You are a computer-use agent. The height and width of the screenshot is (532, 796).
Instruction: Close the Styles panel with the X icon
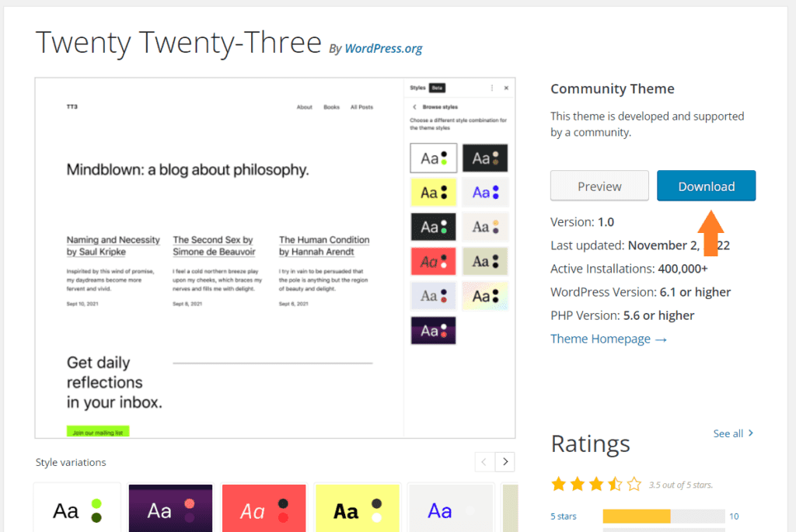[x=506, y=88]
